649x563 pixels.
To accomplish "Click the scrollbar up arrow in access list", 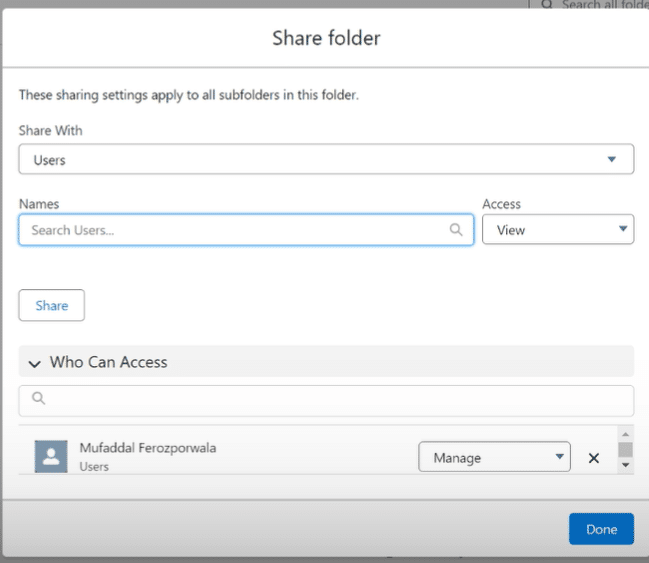I will pos(625,433).
